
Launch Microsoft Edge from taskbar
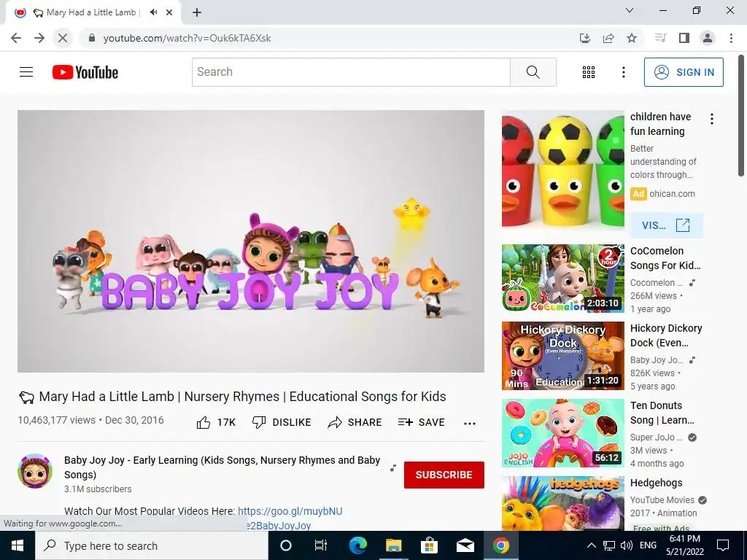357,545
